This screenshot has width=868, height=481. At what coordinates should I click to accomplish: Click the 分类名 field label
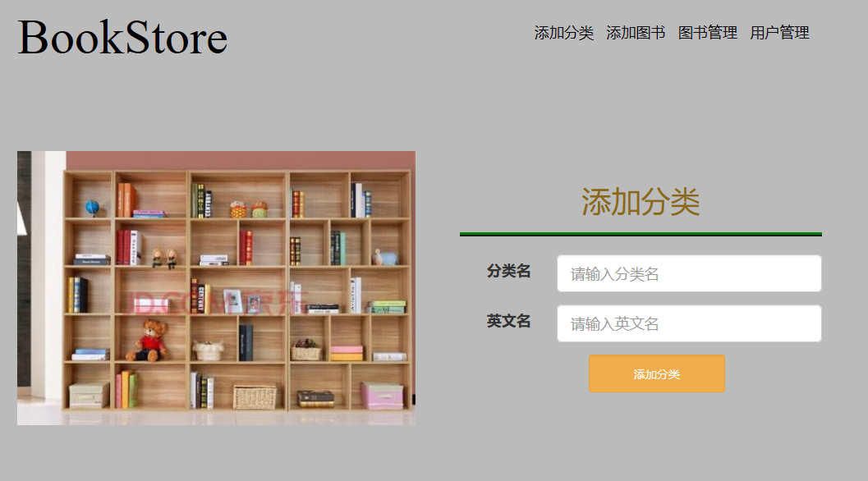(509, 271)
